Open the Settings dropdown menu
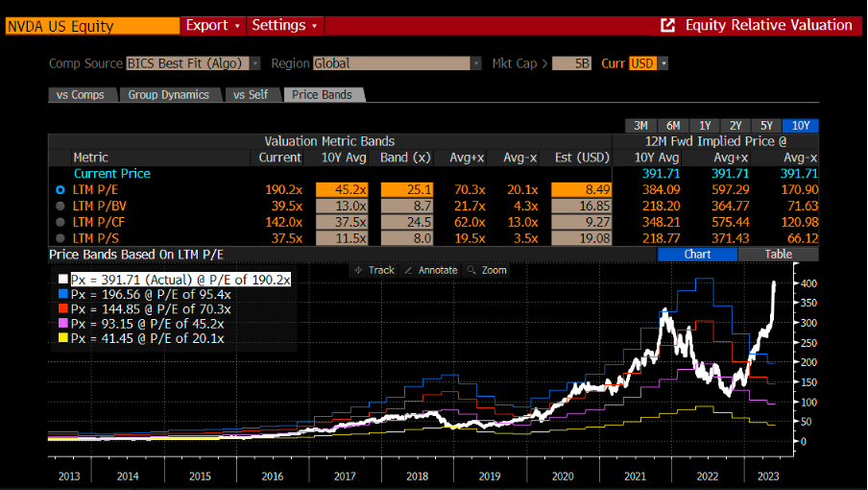The height and width of the screenshot is (490, 868). (284, 26)
